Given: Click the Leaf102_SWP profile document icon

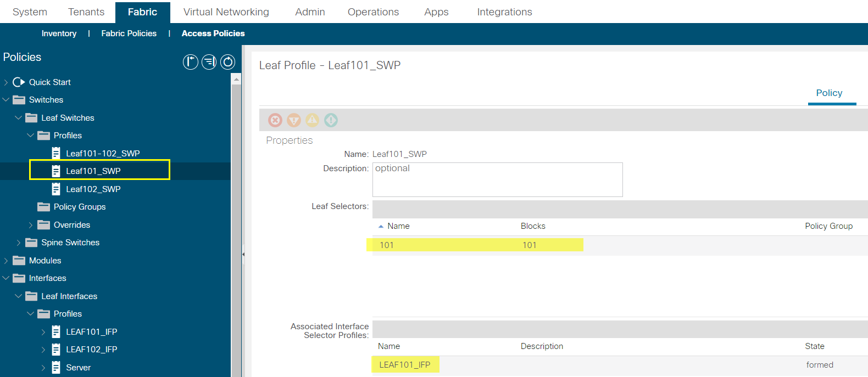Looking at the screenshot, I should (56, 189).
